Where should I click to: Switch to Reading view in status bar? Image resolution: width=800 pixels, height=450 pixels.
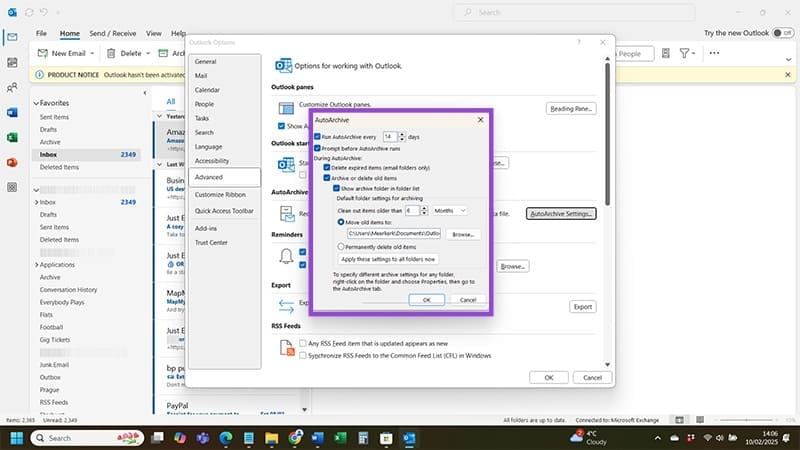700,420
